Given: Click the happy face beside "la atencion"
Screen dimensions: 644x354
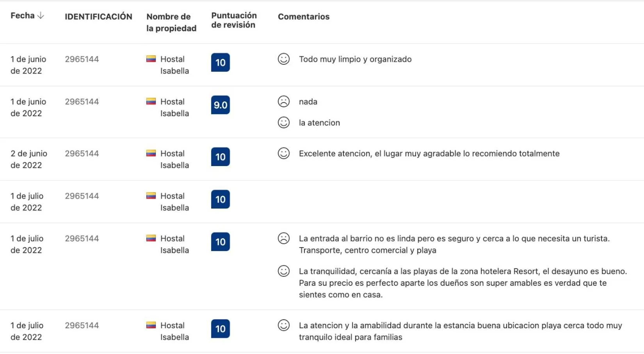Looking at the screenshot, I should point(284,123).
